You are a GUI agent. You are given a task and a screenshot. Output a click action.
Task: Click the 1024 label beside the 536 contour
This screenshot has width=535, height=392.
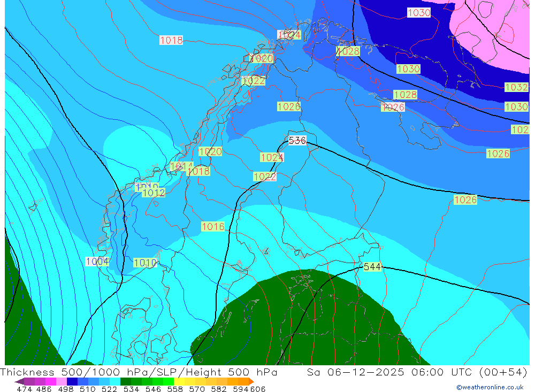point(272,157)
